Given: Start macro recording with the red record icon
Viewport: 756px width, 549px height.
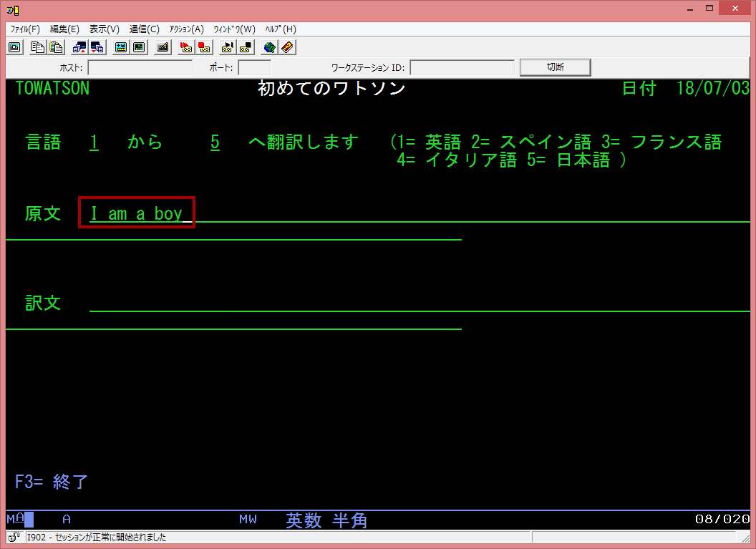Looking at the screenshot, I should click(186, 47).
